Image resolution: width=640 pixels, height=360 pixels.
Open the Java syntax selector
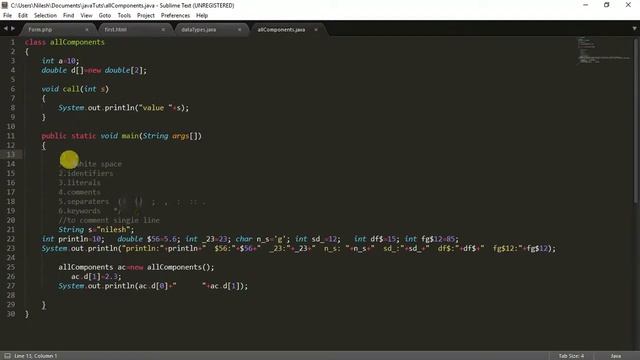(x=616, y=356)
